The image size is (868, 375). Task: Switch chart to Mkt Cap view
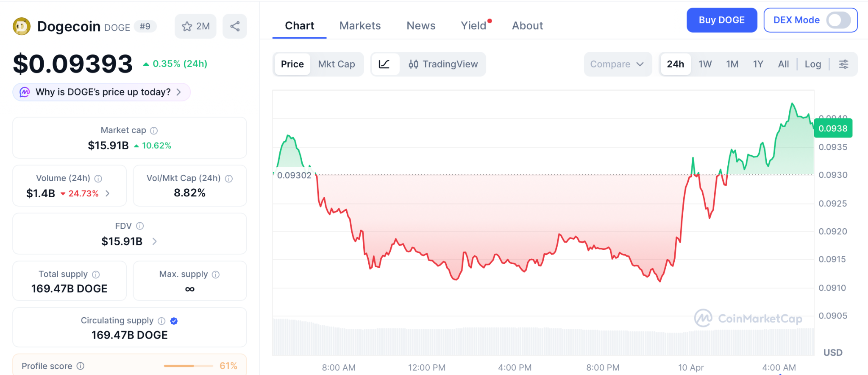click(337, 64)
